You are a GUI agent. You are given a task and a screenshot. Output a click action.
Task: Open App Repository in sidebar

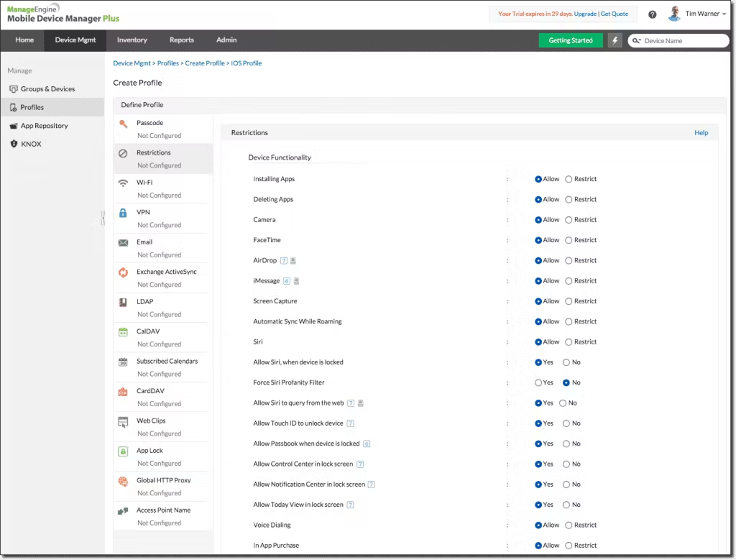(44, 126)
